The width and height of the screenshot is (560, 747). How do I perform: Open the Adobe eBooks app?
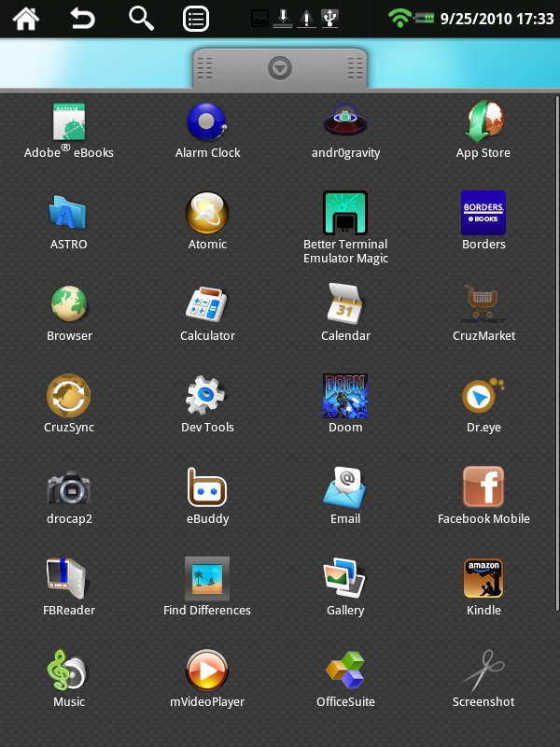click(69, 122)
